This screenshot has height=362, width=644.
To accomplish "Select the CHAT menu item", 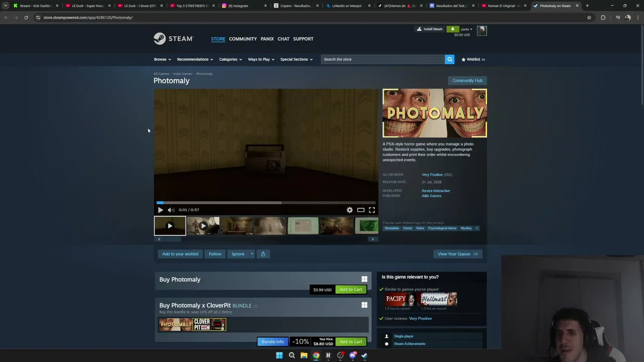I will point(283,39).
